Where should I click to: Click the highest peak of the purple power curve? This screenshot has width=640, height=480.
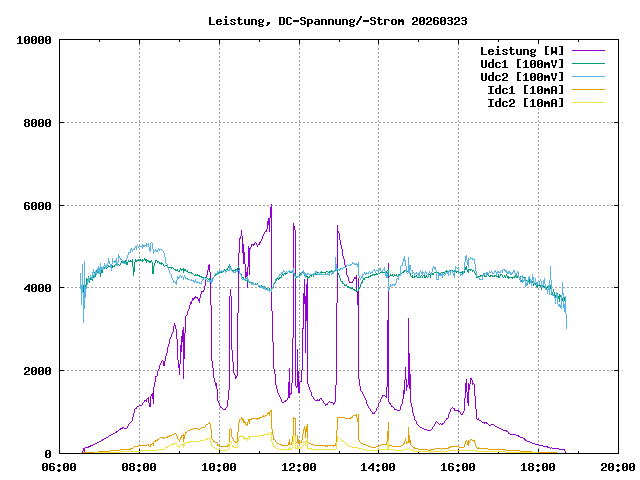pyautogui.click(x=271, y=206)
